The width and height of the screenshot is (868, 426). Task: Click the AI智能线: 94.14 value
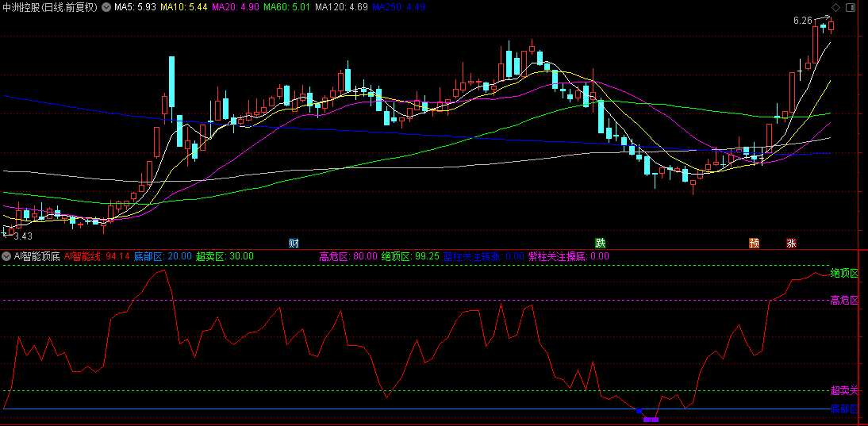[97, 256]
